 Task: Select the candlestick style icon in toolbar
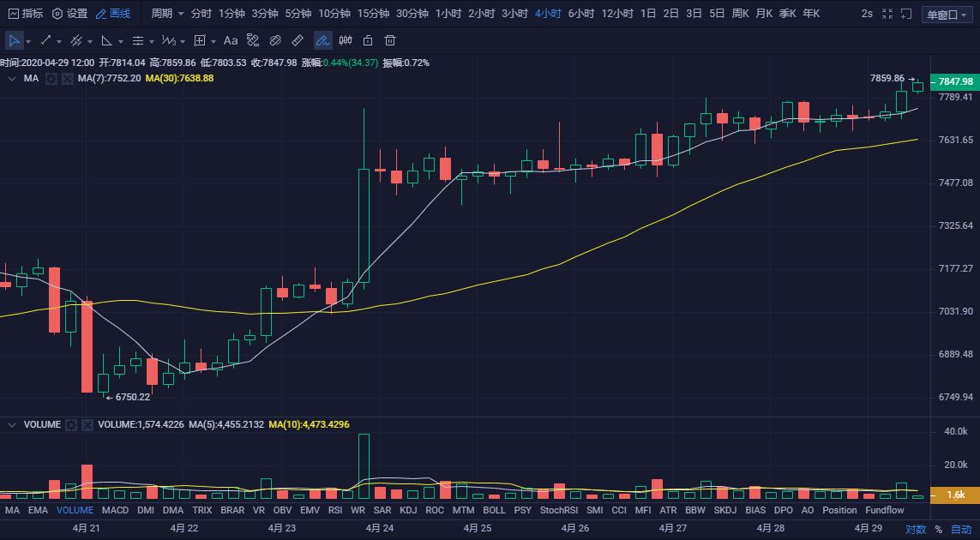click(x=346, y=40)
